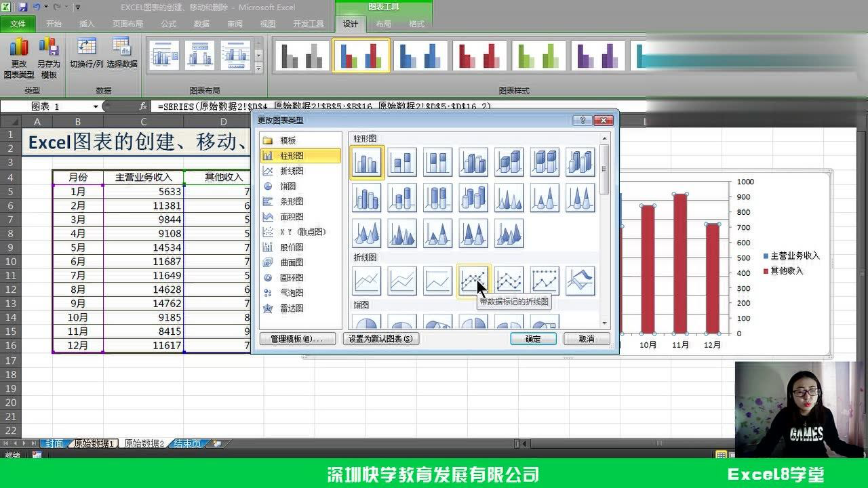868x488 pixels.
Task: Switch to the 结束页 sheet tab
Action: pos(187,443)
